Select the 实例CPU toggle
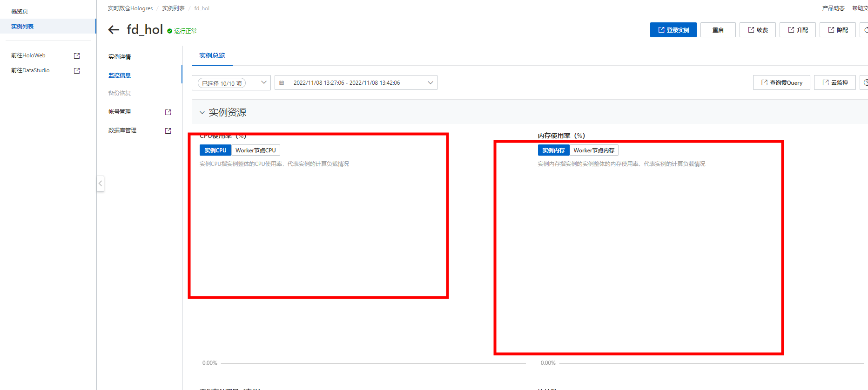 (x=215, y=150)
